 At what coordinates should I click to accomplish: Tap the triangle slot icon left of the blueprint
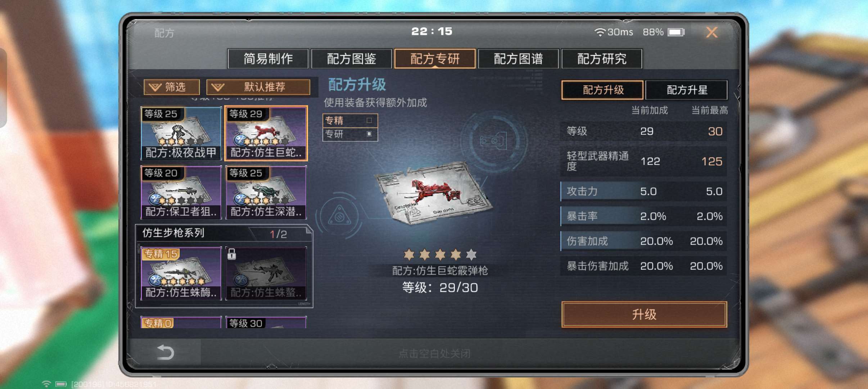339,215
